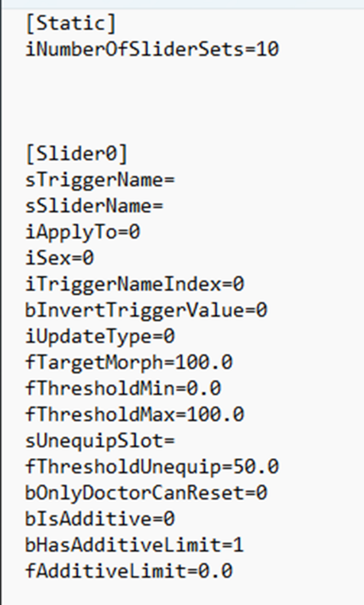This screenshot has width=364, height=605.
Task: Place cursor on iNumberOfSliderSets=10 line
Action: [152, 49]
